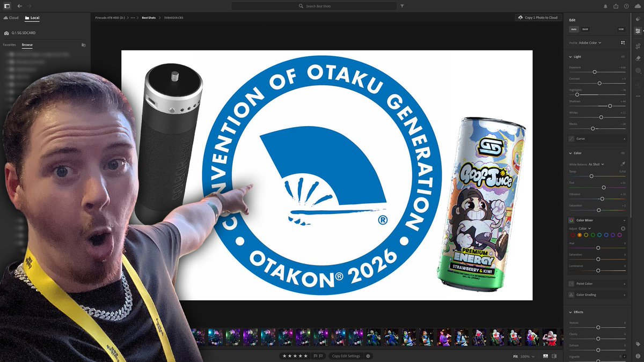Switch to the Cloud tab
Viewport: 644px width, 362px height.
[x=11, y=18]
